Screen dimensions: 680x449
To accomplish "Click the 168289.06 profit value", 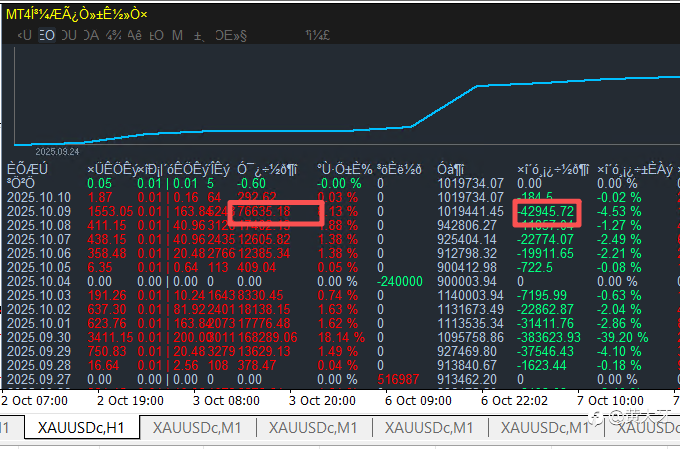I will [x=268, y=337].
